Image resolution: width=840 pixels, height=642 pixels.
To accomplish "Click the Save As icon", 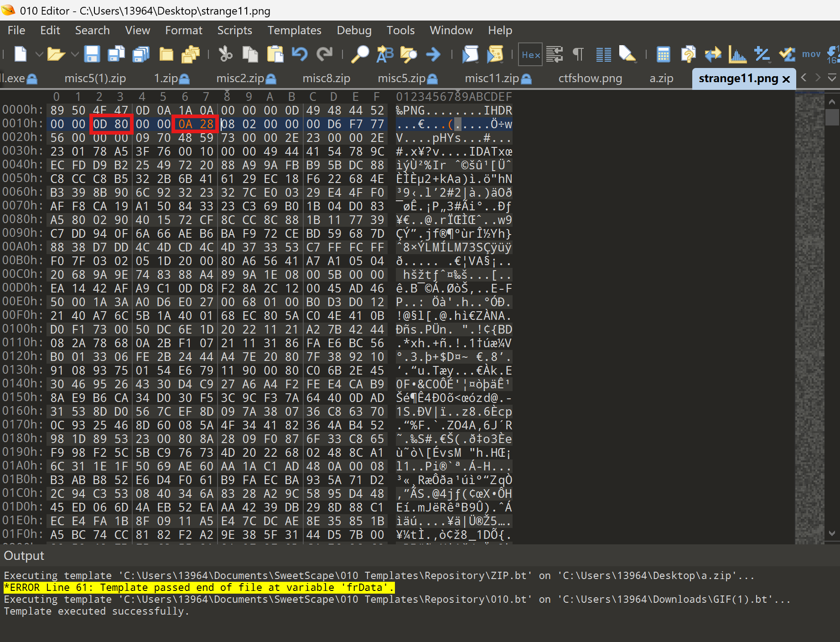I will [116, 54].
